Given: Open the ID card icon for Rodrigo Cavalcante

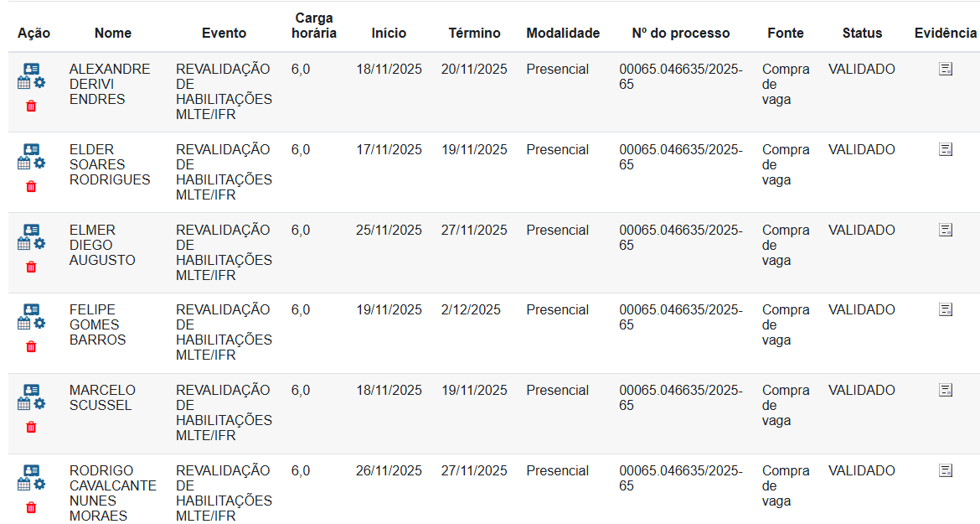Looking at the screenshot, I should 31,471.
